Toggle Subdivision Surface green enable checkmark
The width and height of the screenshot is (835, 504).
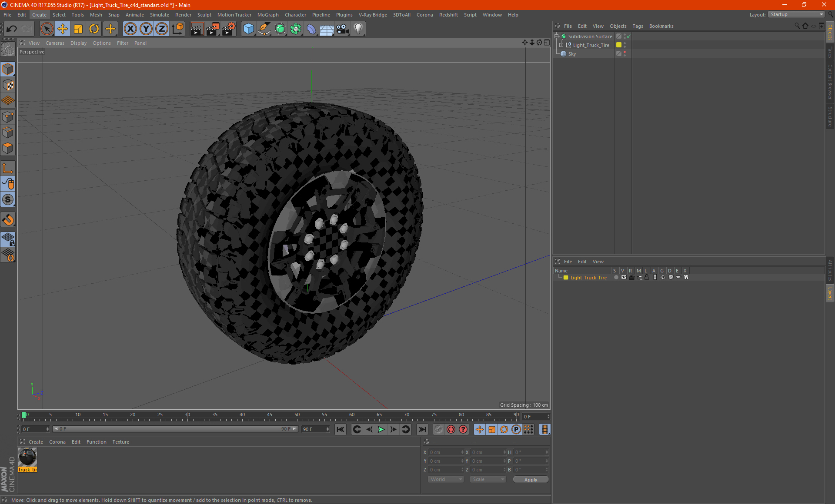coord(628,36)
